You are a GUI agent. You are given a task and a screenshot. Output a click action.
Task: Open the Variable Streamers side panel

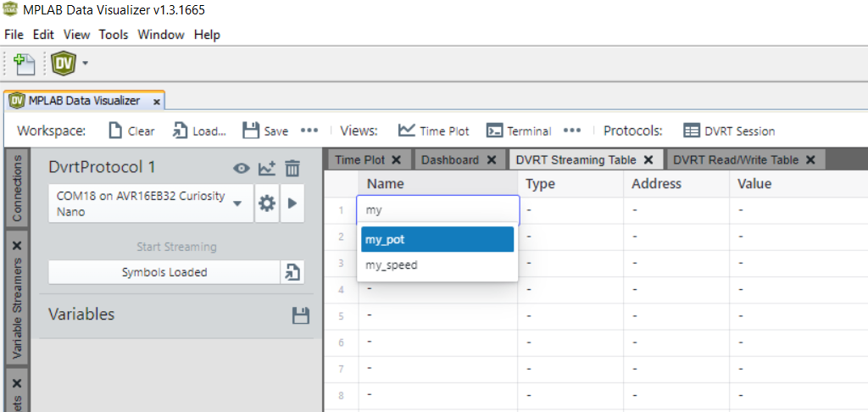(17, 308)
